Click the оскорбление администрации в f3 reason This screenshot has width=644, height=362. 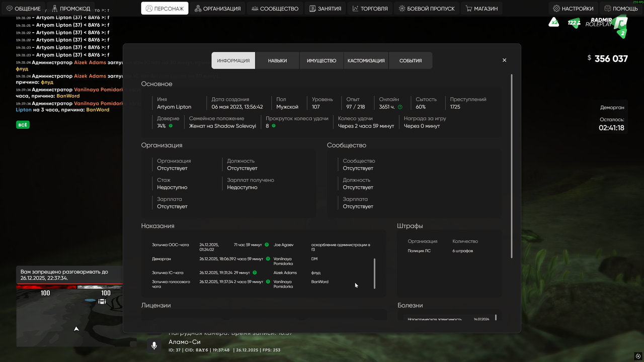tap(341, 247)
